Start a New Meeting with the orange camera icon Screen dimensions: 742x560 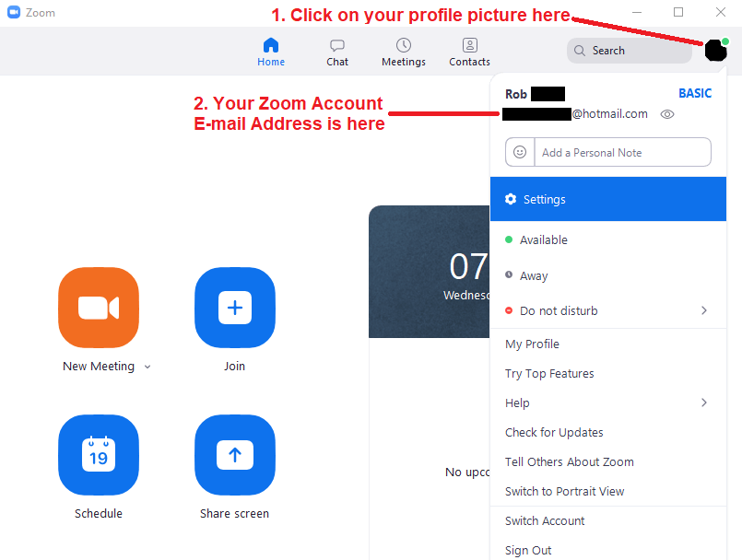click(99, 308)
